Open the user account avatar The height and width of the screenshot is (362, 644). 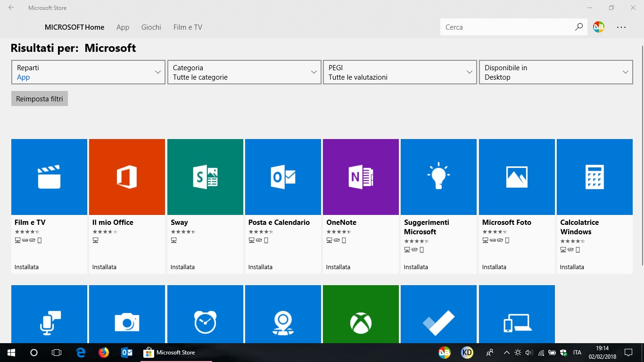coord(599,27)
